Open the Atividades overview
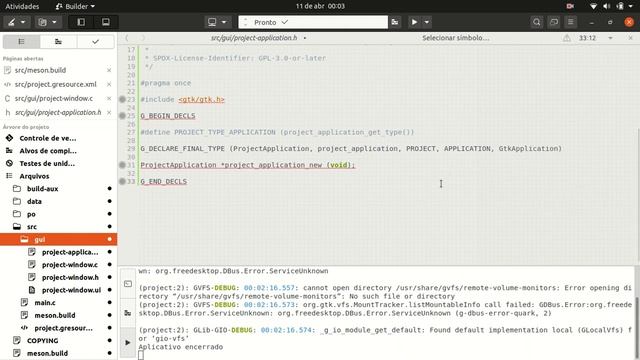 22,6
